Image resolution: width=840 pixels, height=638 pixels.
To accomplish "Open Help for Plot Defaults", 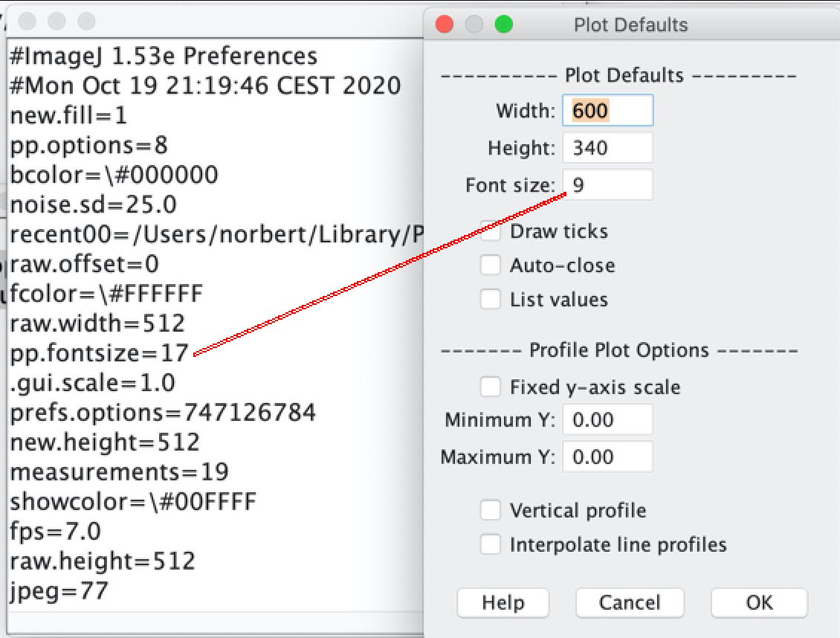I will [x=503, y=602].
